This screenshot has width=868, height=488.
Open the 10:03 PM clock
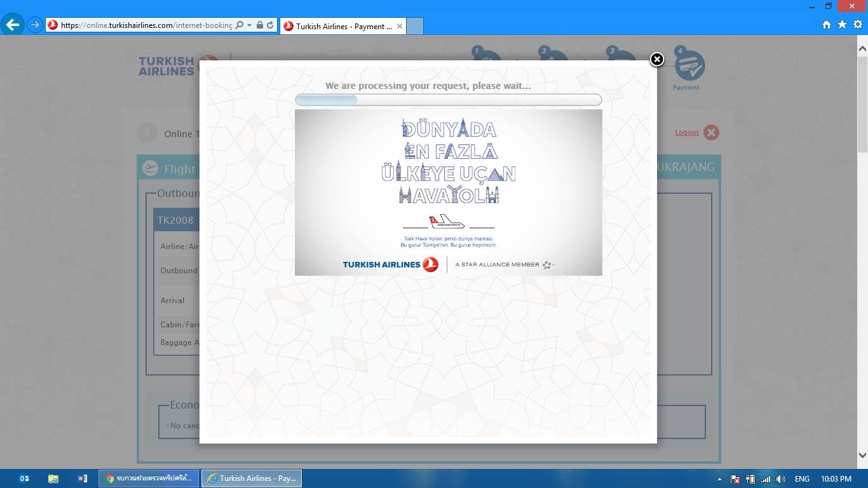[836, 479]
